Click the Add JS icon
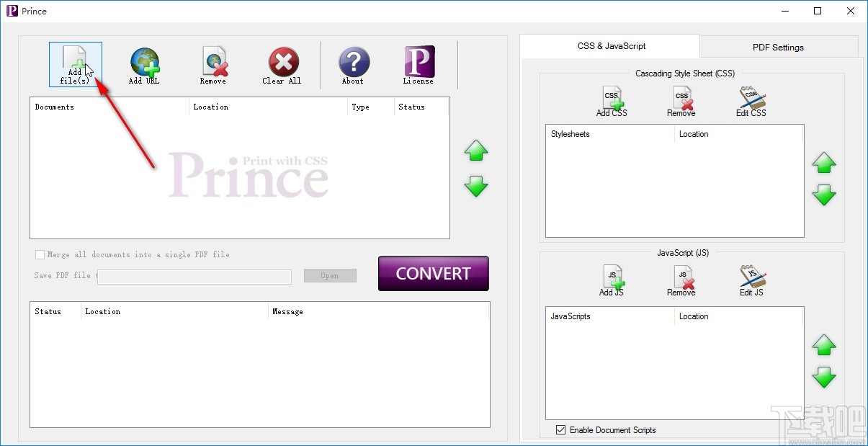Viewport: 868px width, 446px height. point(612,281)
